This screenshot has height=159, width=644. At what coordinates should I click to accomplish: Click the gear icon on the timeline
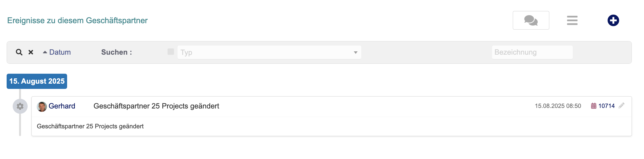click(x=20, y=106)
